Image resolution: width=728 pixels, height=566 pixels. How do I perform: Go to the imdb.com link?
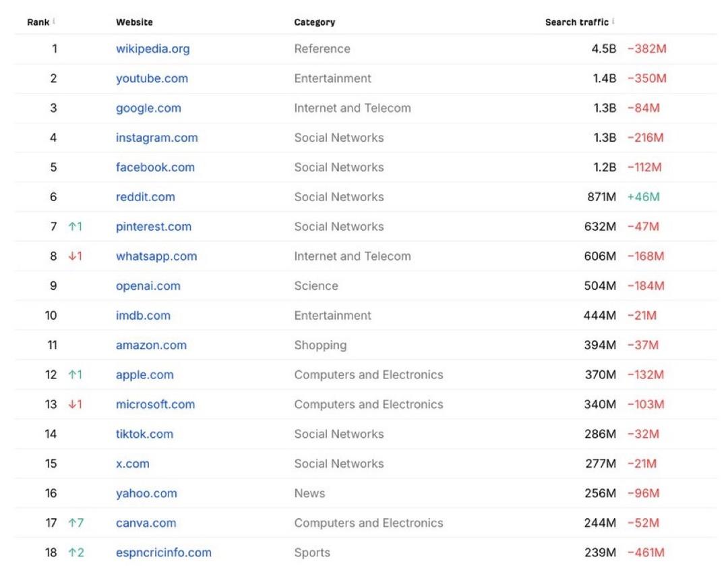(143, 316)
